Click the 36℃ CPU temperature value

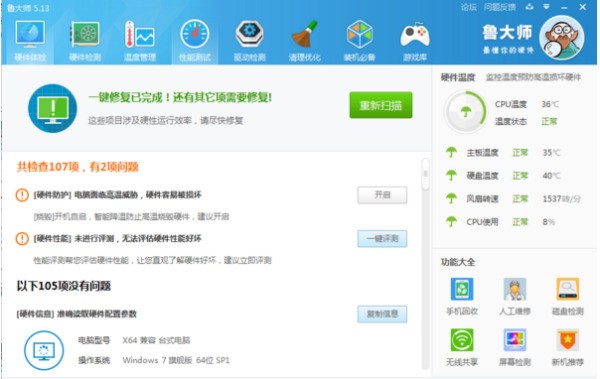tap(550, 104)
